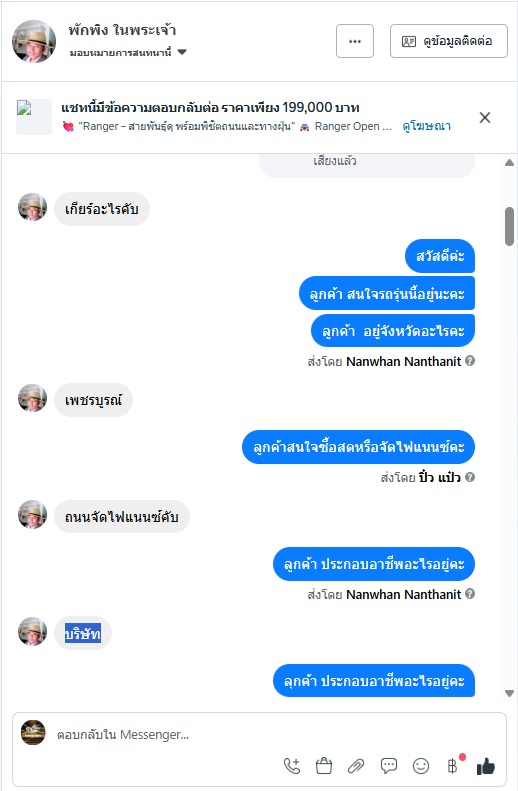518x791 pixels.
Task: Open the three-dots more options button
Action: pyautogui.click(x=355, y=41)
